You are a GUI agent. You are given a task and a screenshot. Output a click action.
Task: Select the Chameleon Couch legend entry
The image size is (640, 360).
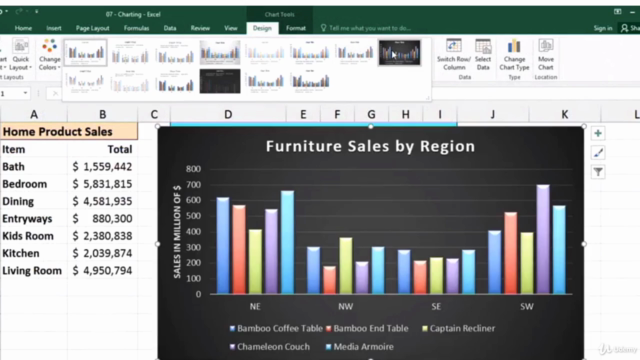[x=269, y=347]
